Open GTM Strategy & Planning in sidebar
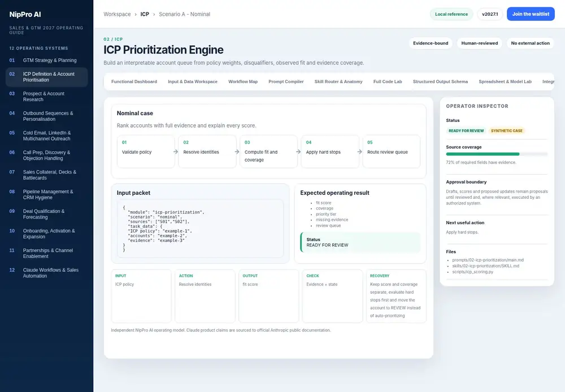Image resolution: width=565 pixels, height=392 pixels. pyautogui.click(x=47, y=60)
